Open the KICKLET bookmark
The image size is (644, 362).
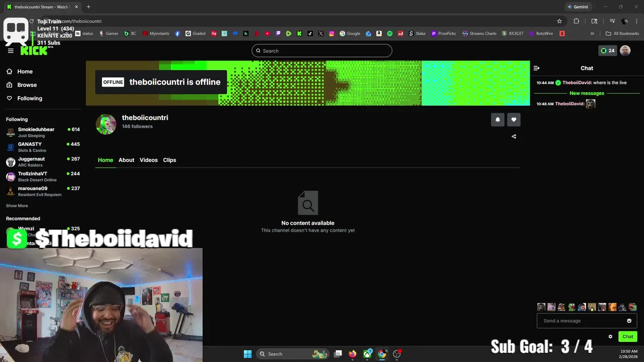[x=513, y=34]
